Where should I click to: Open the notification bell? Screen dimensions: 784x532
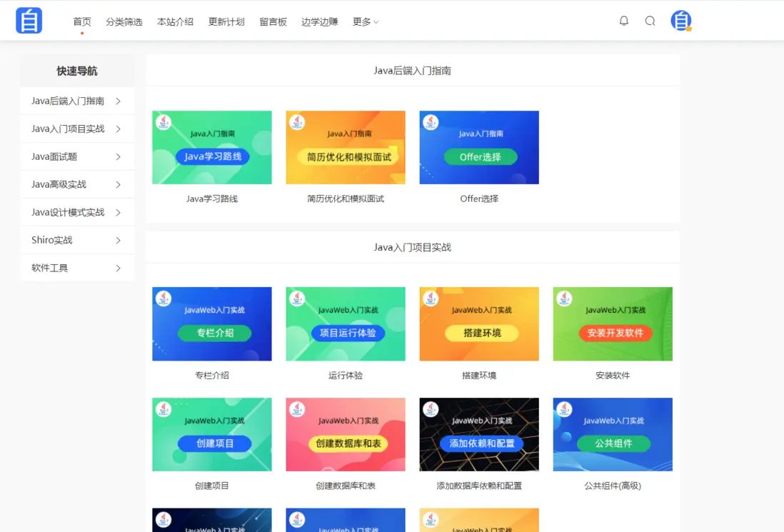(623, 21)
